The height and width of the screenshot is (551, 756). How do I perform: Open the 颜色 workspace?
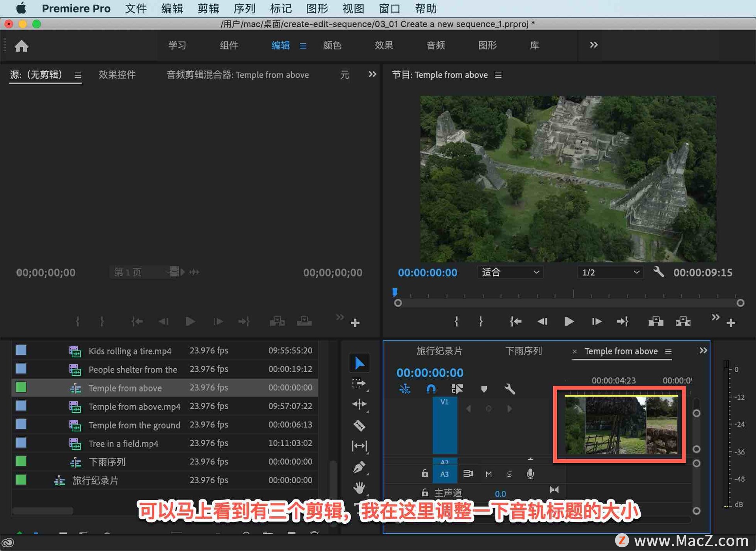pos(332,45)
